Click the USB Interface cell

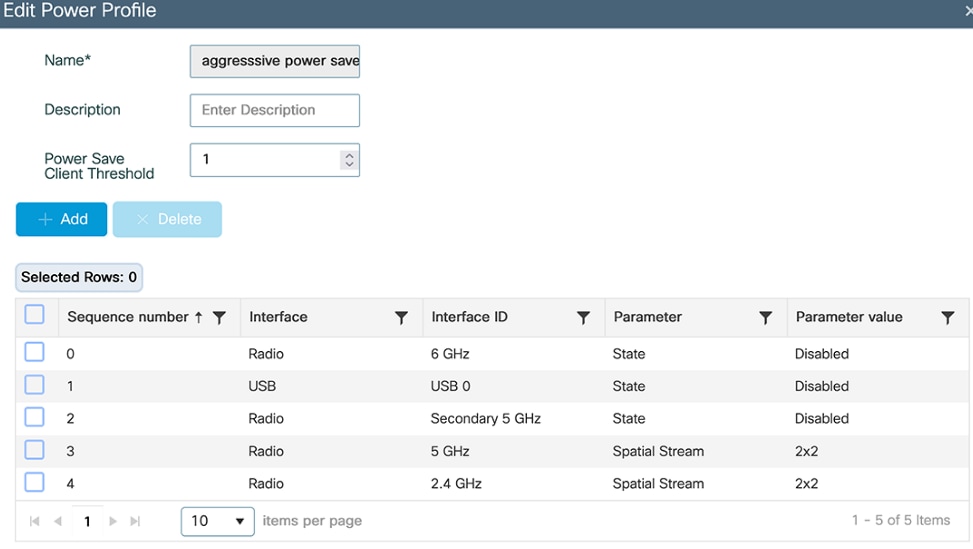pyautogui.click(x=262, y=386)
